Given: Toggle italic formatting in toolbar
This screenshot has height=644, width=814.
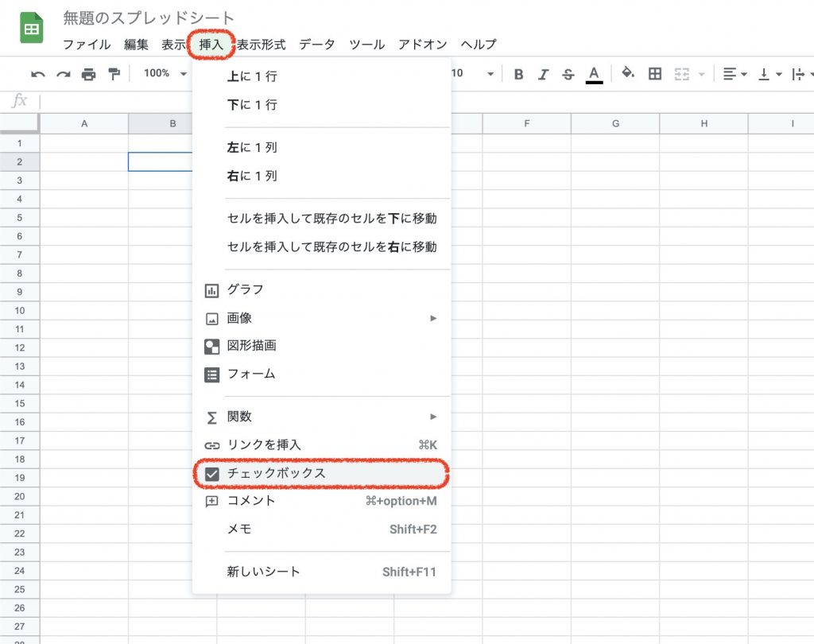Looking at the screenshot, I should (x=544, y=74).
